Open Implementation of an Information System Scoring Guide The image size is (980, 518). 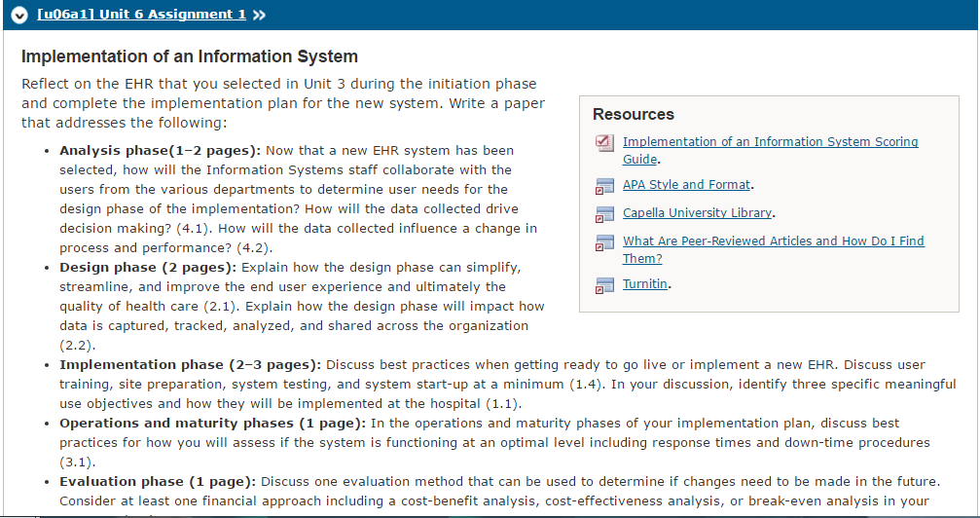[x=770, y=150]
